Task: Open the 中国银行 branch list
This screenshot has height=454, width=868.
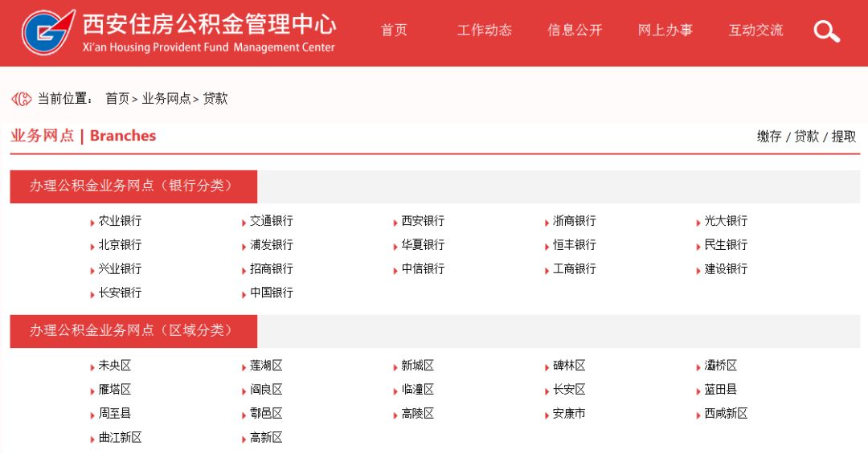Action: point(272,292)
